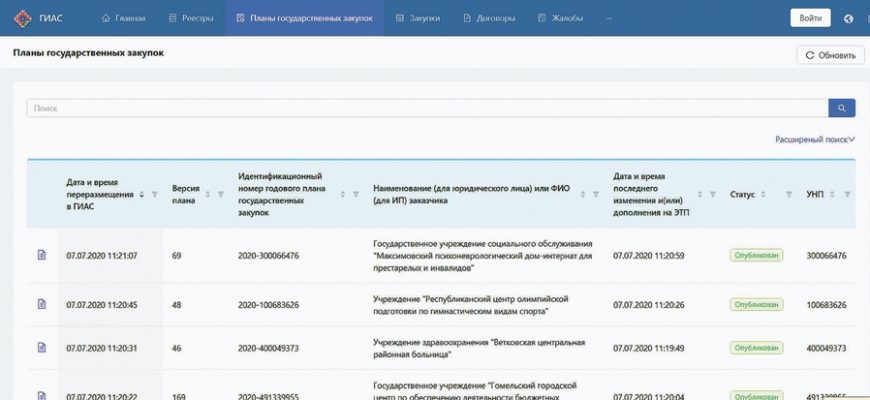
Task: Select version value 46
Action: 176,348
